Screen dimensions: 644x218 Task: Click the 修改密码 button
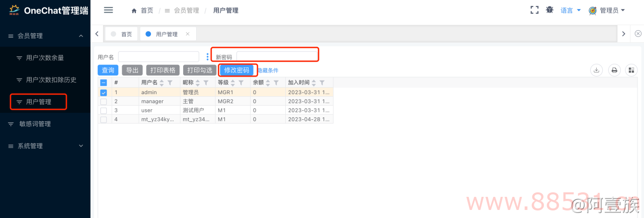click(x=236, y=70)
